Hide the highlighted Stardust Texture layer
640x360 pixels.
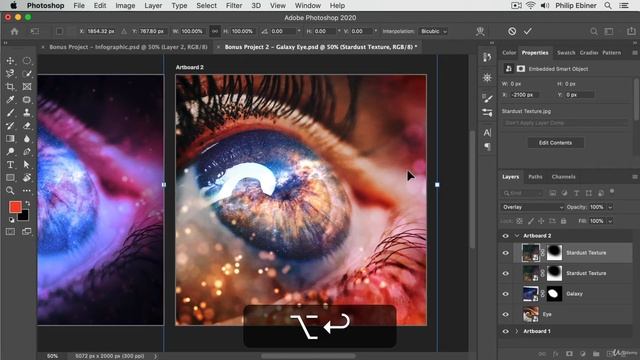[x=506, y=253]
